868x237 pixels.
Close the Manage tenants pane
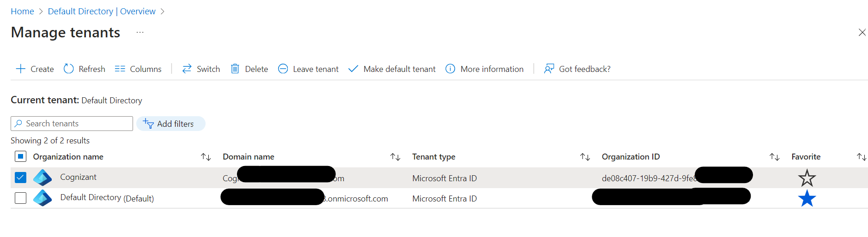coord(862,32)
